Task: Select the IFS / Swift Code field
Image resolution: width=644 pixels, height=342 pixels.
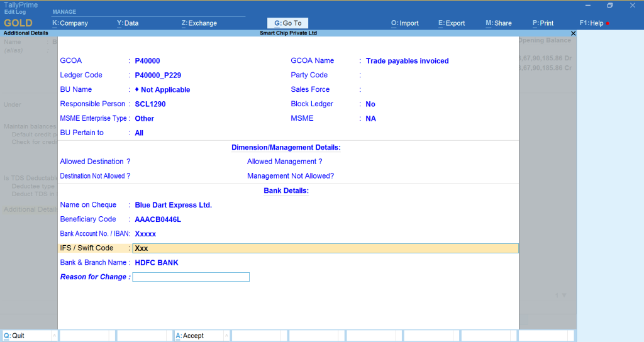Action: (x=325, y=248)
